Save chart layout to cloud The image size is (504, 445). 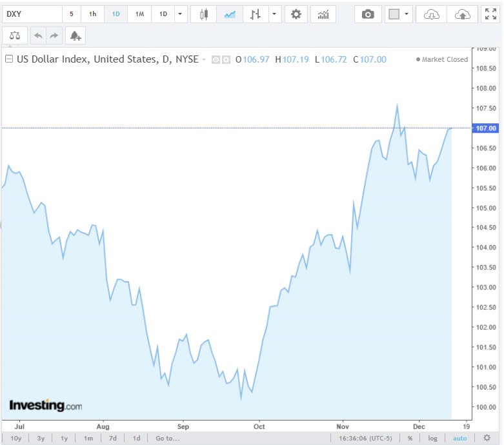click(462, 14)
